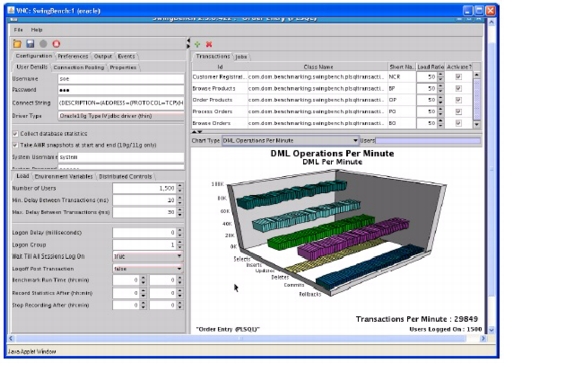
Task: Switch to the Connection Pooling tab
Action: (79, 67)
